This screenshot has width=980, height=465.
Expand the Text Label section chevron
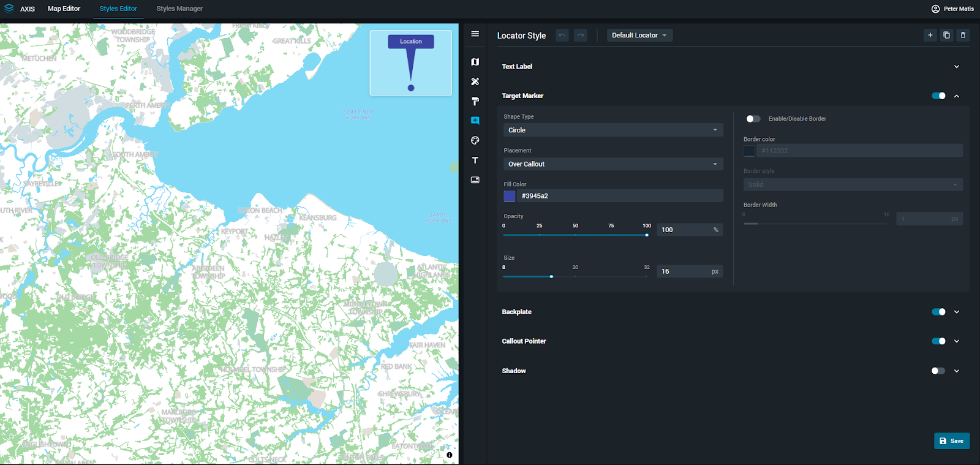click(957, 67)
